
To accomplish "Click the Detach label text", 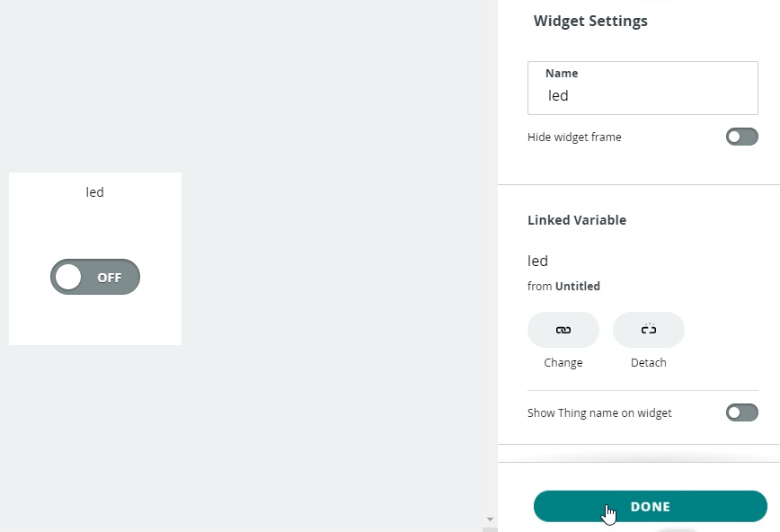I will pos(648,363).
